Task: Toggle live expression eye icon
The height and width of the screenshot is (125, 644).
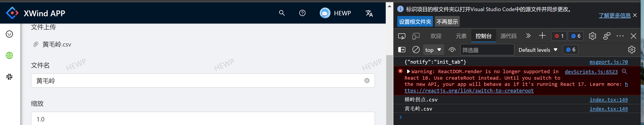Action: 452,50
